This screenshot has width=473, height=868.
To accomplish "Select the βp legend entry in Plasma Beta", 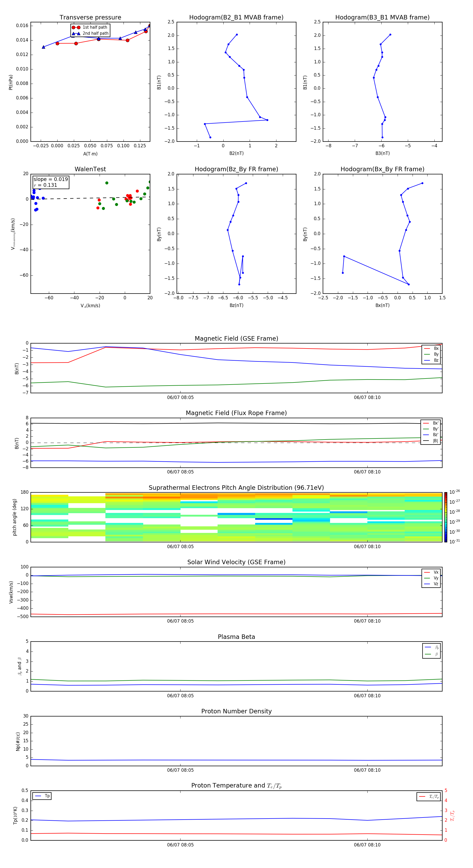I will 431,647.
